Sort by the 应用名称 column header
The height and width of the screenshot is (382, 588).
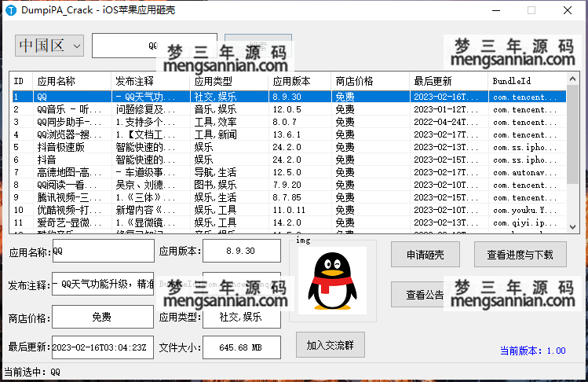(x=72, y=81)
